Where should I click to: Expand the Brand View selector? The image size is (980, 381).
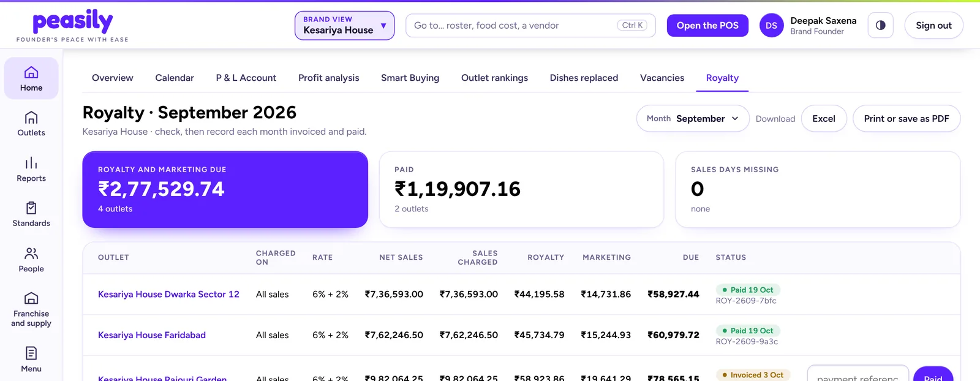(x=344, y=26)
